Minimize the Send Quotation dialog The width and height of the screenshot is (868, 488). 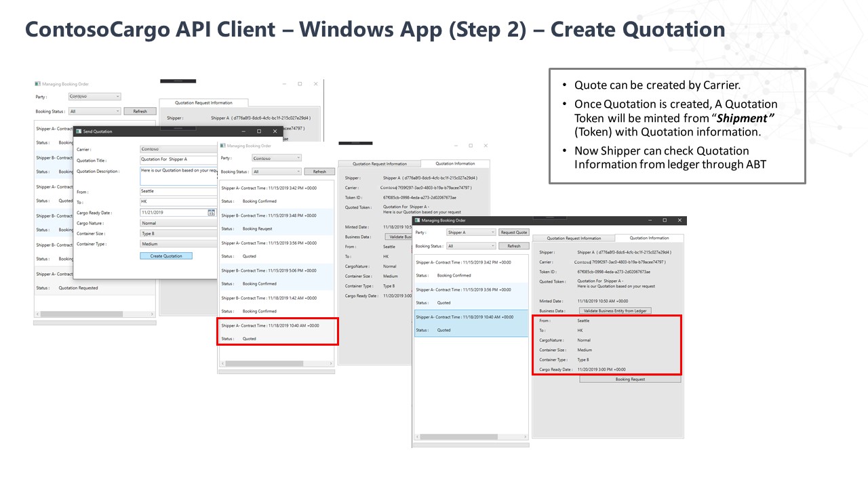pos(242,131)
